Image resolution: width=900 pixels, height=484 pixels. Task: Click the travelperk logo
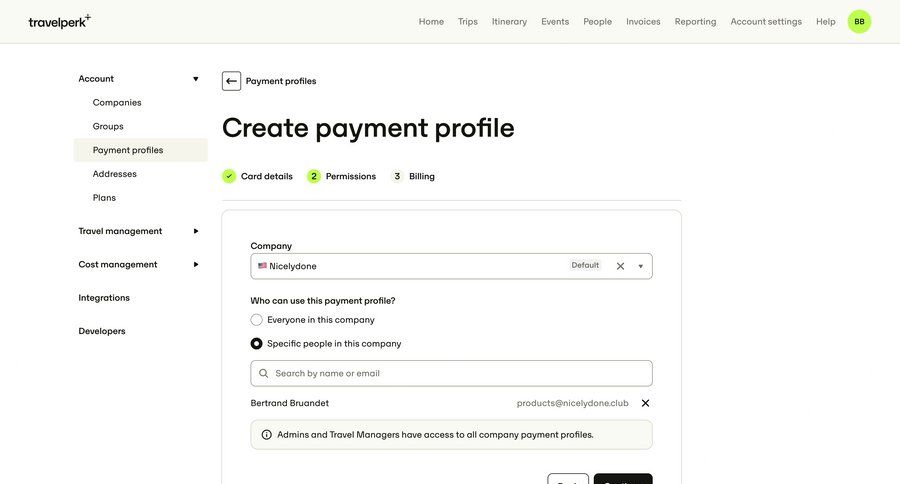tap(59, 21)
